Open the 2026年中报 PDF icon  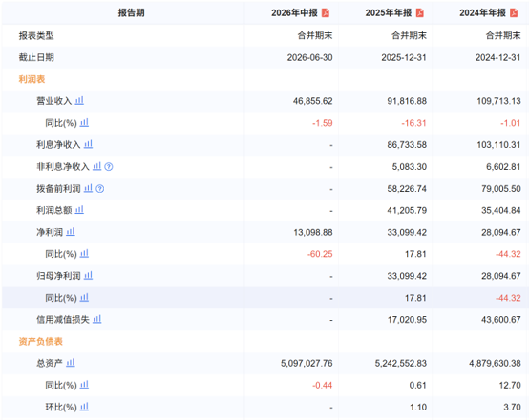point(326,12)
